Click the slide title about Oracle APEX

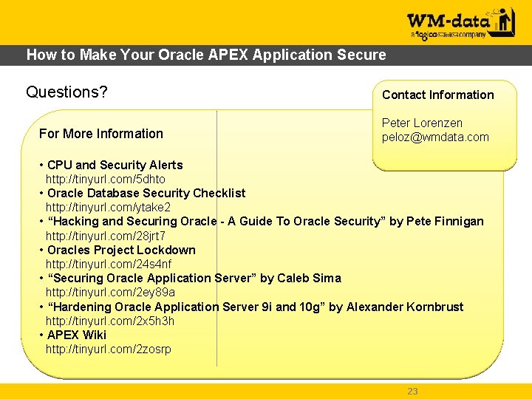click(x=206, y=55)
